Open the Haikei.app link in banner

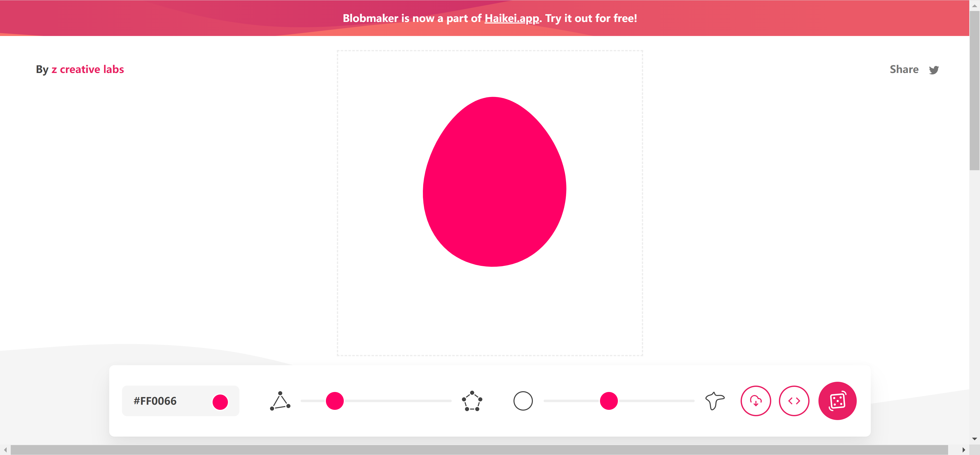[511, 18]
